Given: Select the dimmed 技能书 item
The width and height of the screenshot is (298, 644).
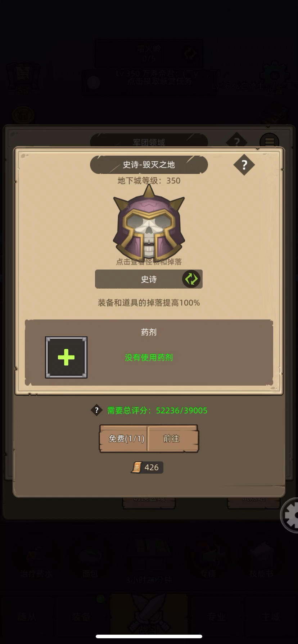Looking at the screenshot, I should (262, 561).
